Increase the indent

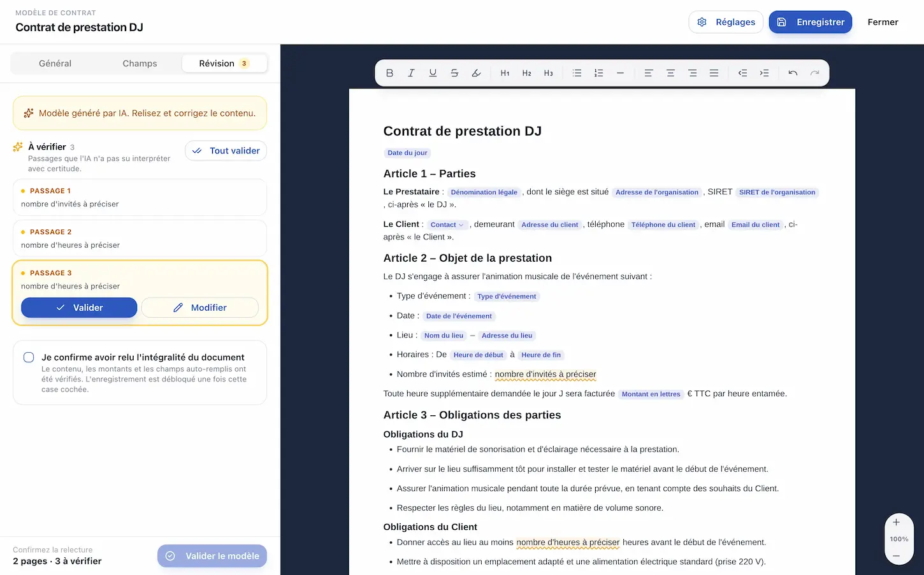click(764, 73)
